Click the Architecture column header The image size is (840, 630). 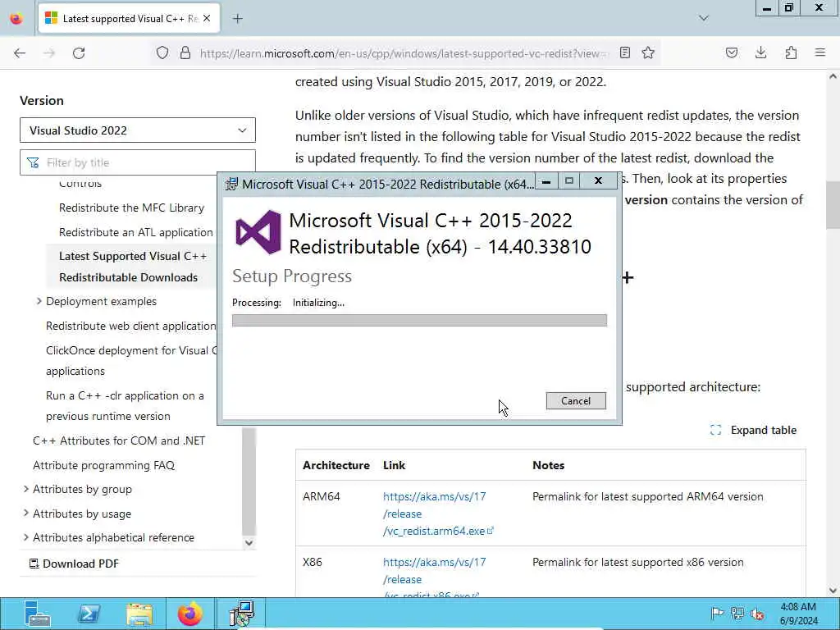336,465
